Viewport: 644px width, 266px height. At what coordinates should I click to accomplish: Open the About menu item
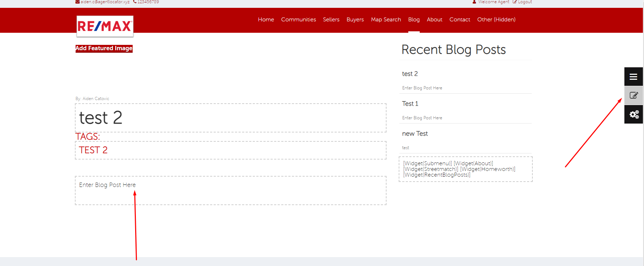pyautogui.click(x=434, y=20)
